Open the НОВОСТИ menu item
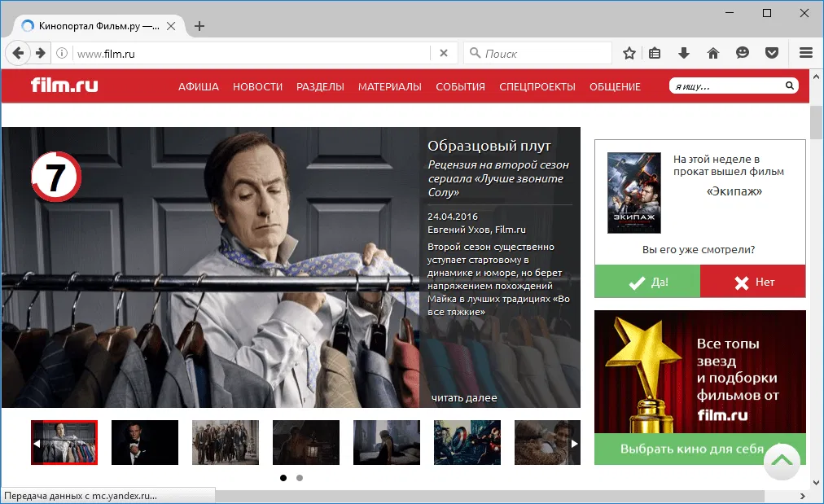Viewport: 824px width, 504px height. [x=257, y=87]
